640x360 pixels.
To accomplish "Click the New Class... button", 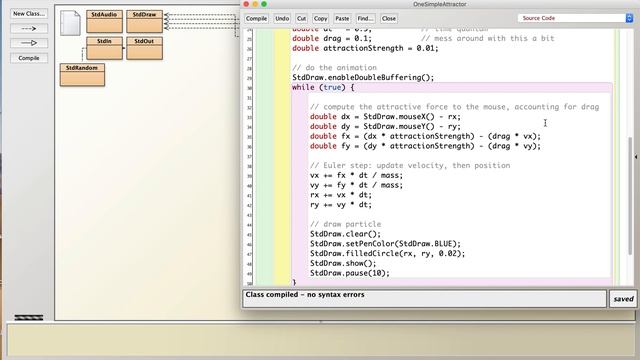I will click(x=29, y=13).
